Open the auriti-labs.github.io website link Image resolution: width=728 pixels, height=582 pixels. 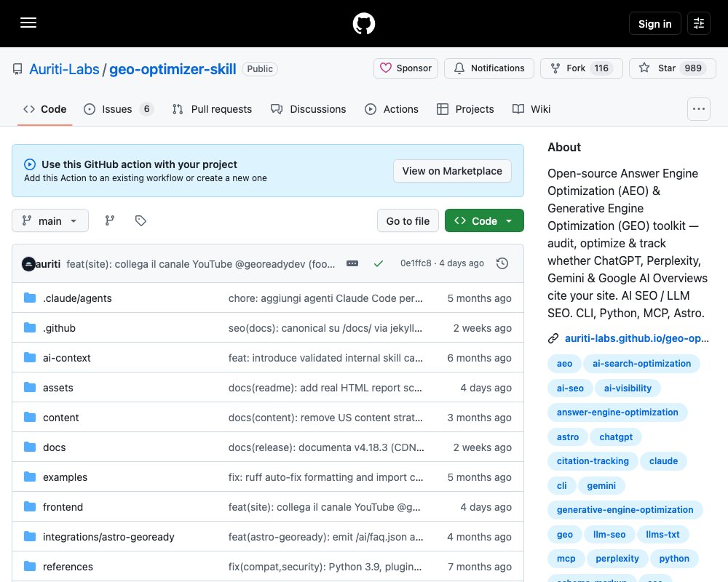tap(636, 338)
